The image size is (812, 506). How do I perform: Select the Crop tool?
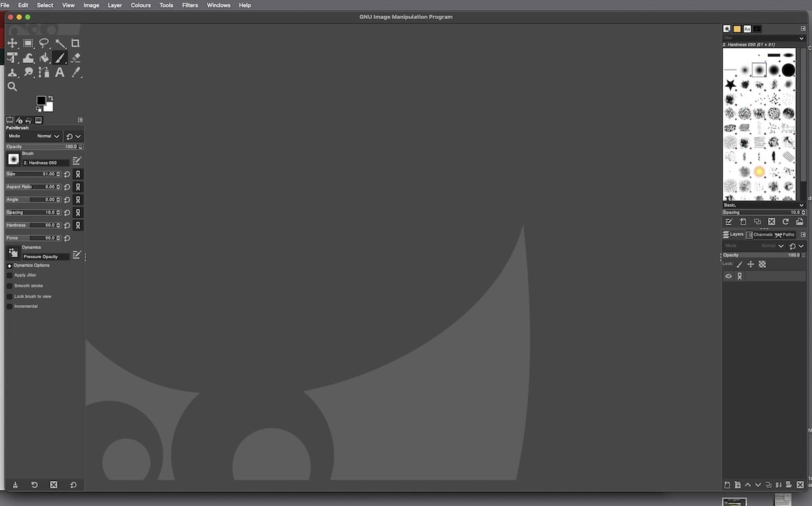point(75,43)
